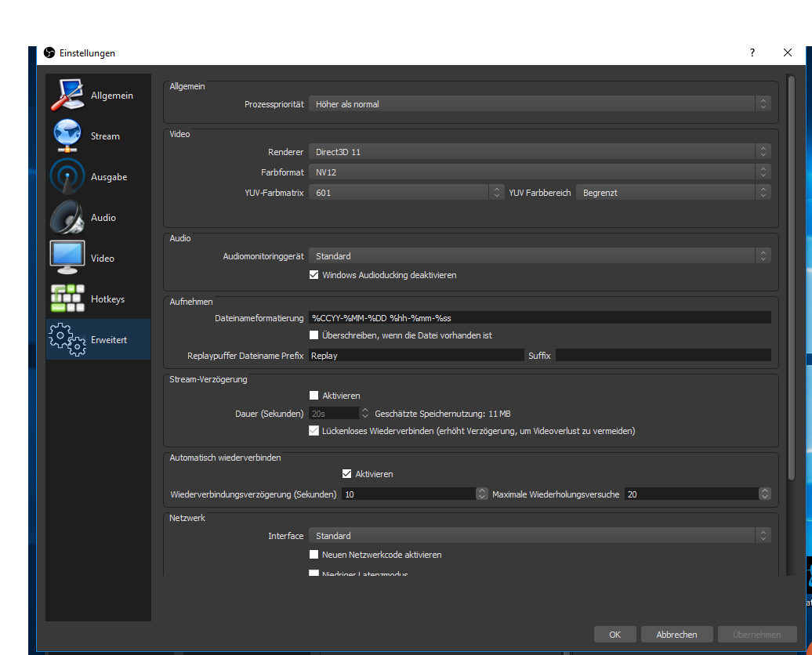Click the Abbrechen button
The height and width of the screenshot is (655, 812).
pyautogui.click(x=676, y=635)
